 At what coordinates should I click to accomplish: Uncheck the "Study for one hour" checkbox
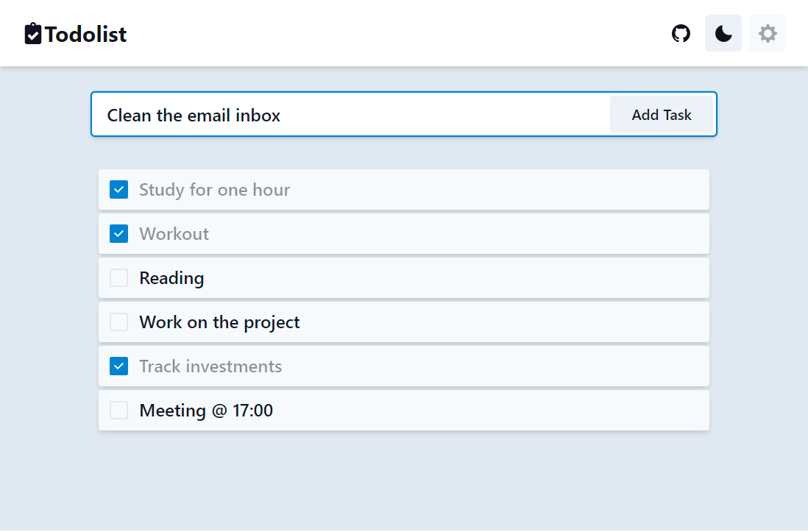(118, 190)
